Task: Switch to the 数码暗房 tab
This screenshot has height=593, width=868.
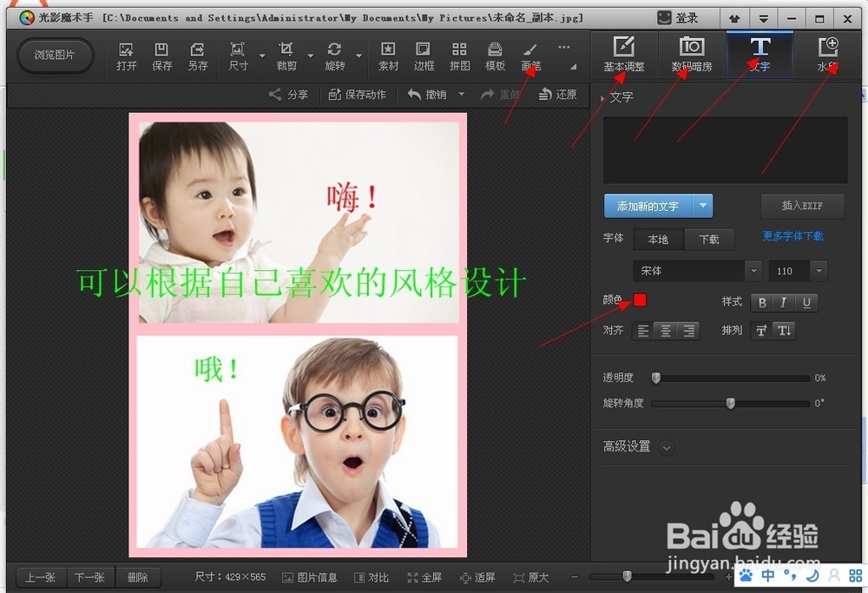Action: [692, 55]
